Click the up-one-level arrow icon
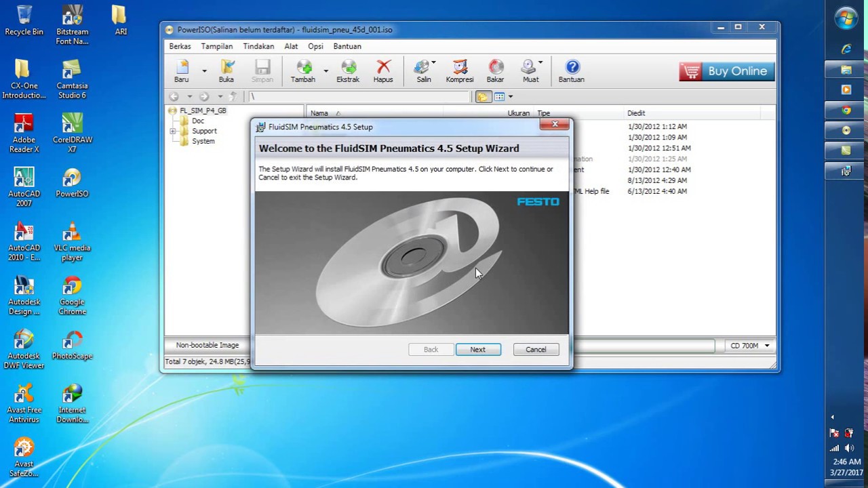Image resolution: width=868 pixels, height=488 pixels. (233, 97)
